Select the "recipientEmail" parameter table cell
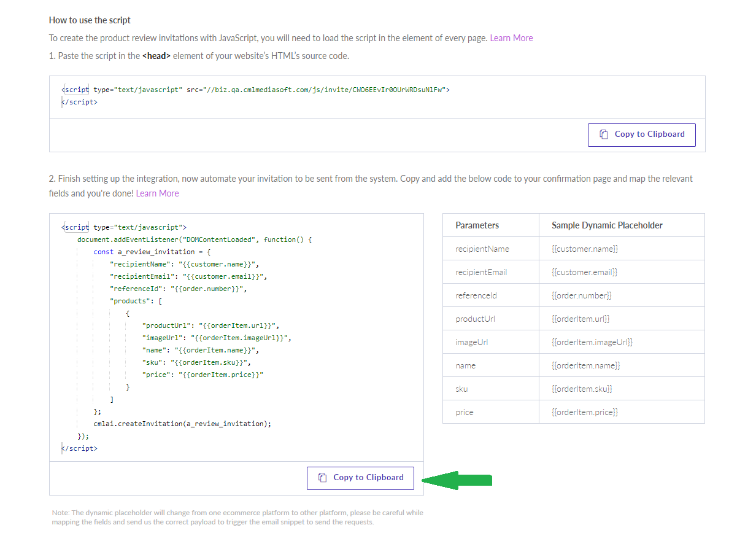 [x=491, y=272]
